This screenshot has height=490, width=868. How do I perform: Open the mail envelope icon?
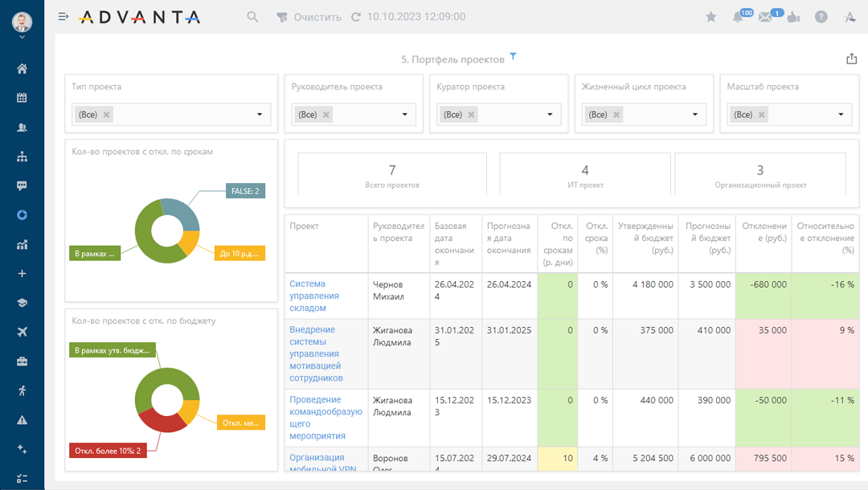(x=765, y=17)
